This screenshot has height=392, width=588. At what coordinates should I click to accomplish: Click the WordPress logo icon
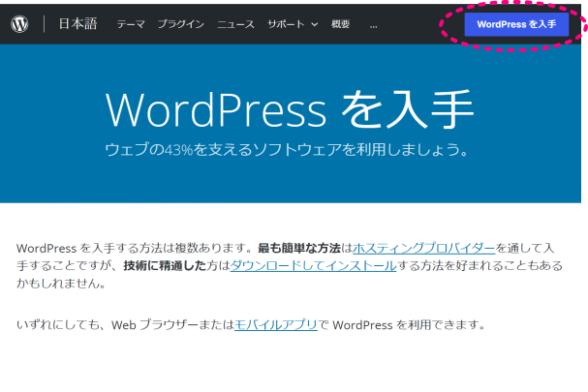[19, 24]
